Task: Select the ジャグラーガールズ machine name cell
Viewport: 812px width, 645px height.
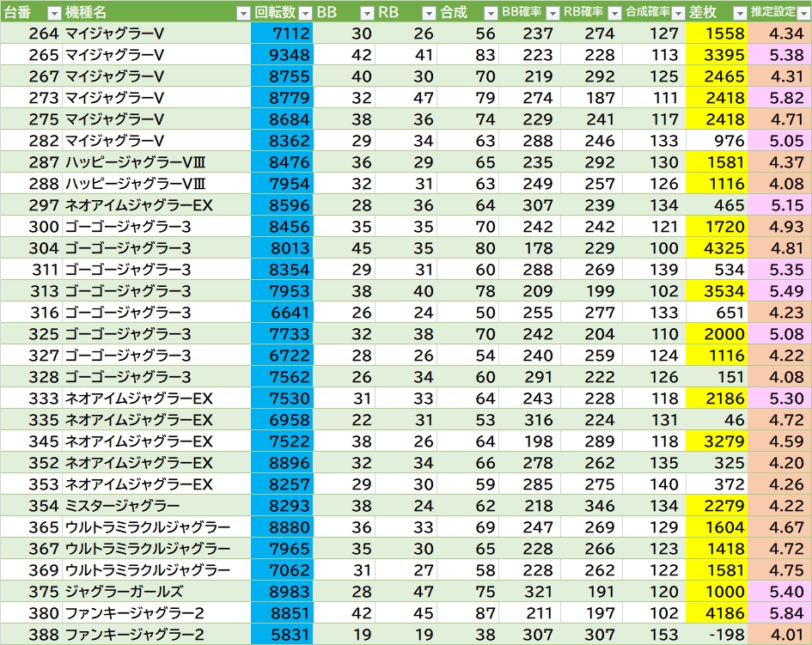Action: 124,592
